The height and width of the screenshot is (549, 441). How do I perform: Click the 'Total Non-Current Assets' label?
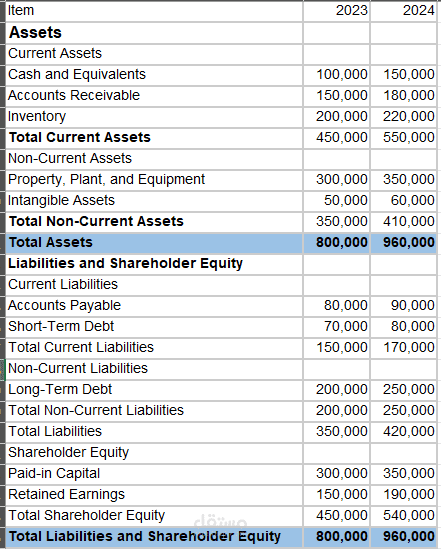point(154,222)
